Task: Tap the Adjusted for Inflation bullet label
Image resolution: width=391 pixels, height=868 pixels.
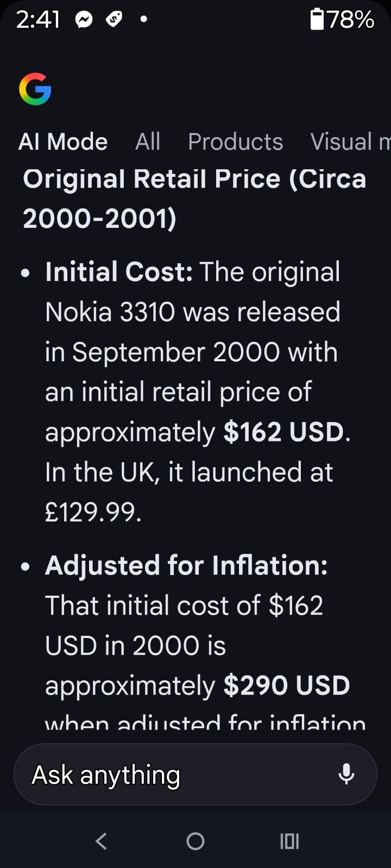Action: 186,565
